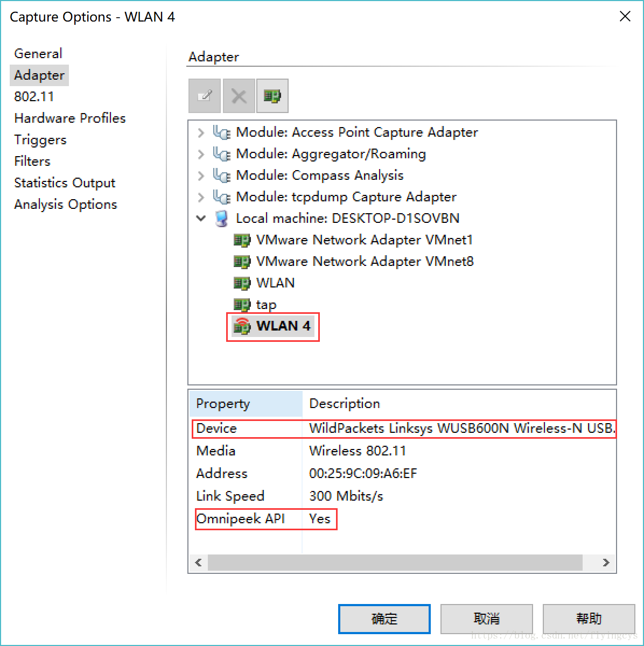Click the Media property label
Screen dimensions: 644x646
[216, 451]
